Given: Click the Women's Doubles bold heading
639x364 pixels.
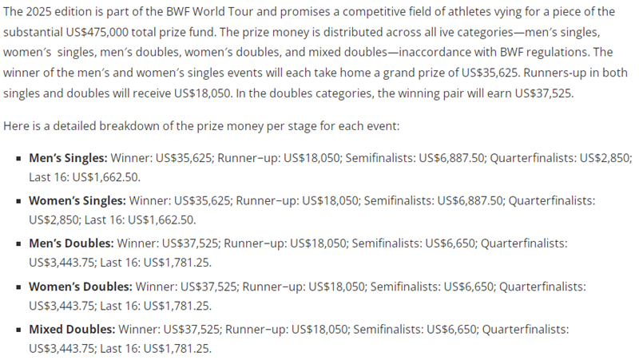Looking at the screenshot, I should pyautogui.click(x=81, y=287).
